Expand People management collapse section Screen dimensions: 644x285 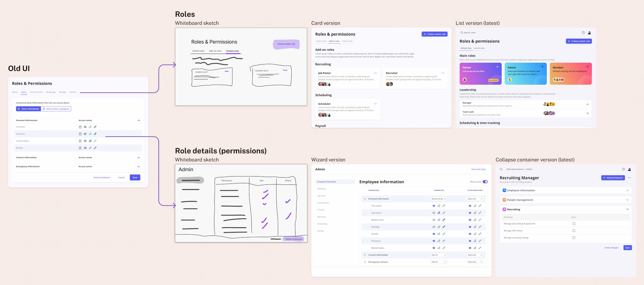click(627, 200)
